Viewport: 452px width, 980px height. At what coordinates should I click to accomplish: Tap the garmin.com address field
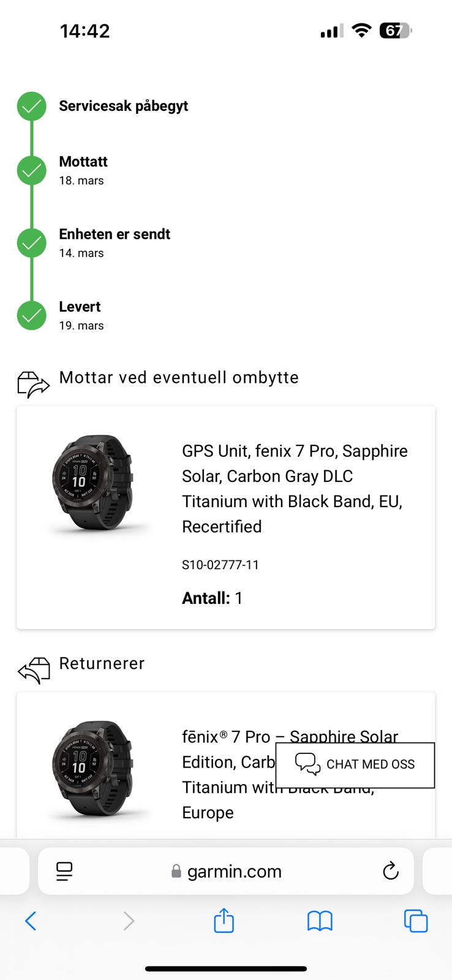[x=227, y=871]
